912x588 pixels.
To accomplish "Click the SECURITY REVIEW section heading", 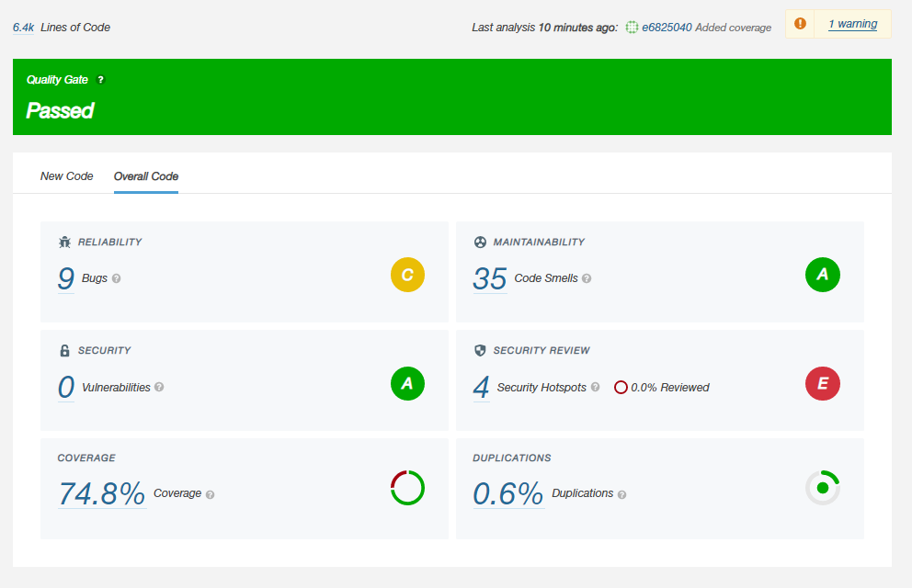I will 541,350.
